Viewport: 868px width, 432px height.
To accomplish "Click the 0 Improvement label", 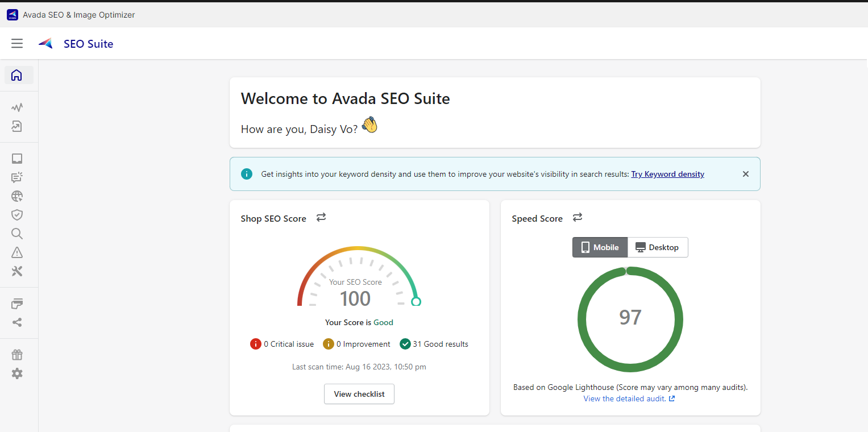I will 363,344.
